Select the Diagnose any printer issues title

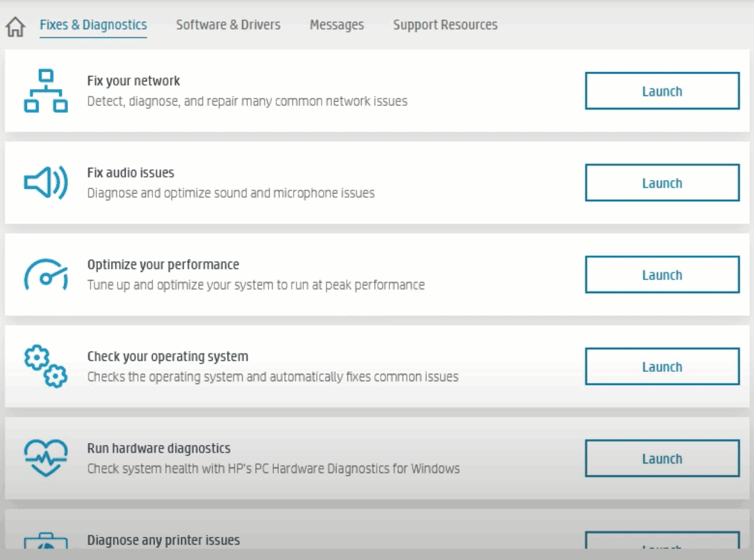pyautogui.click(x=163, y=540)
